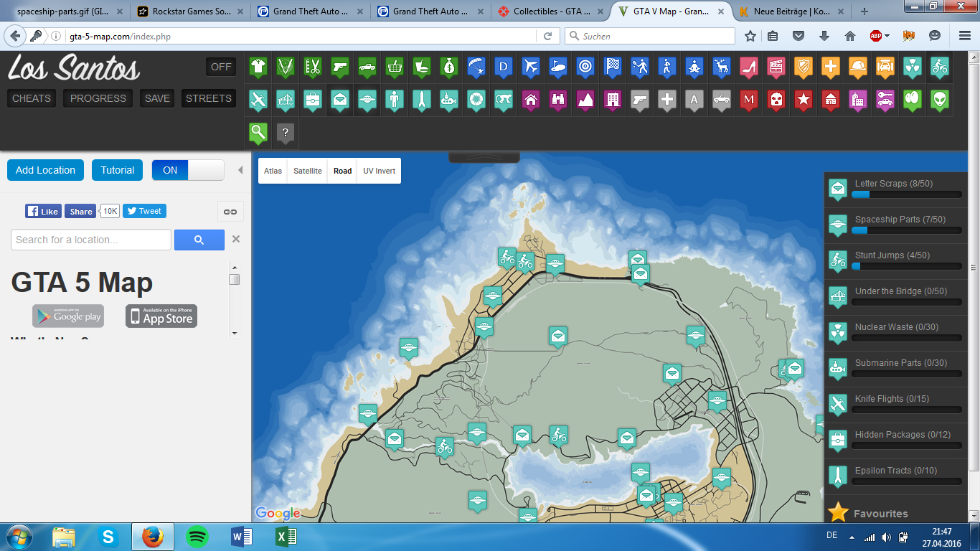Switch off the blue ON toggle

click(188, 170)
